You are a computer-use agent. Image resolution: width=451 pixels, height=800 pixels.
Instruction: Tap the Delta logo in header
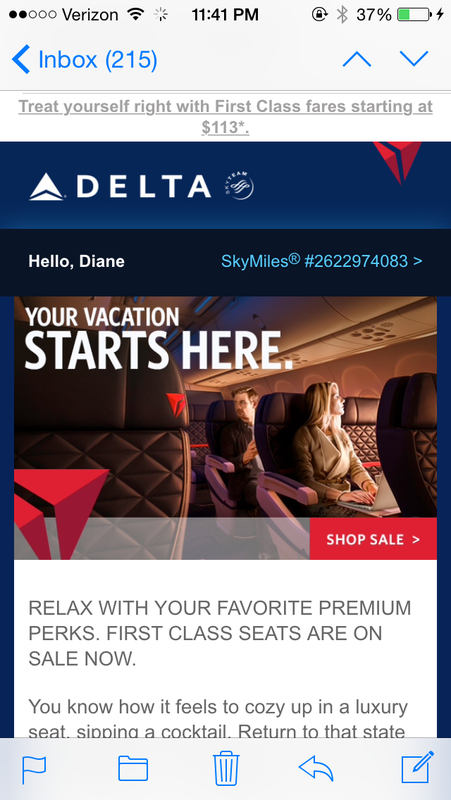pos(120,186)
